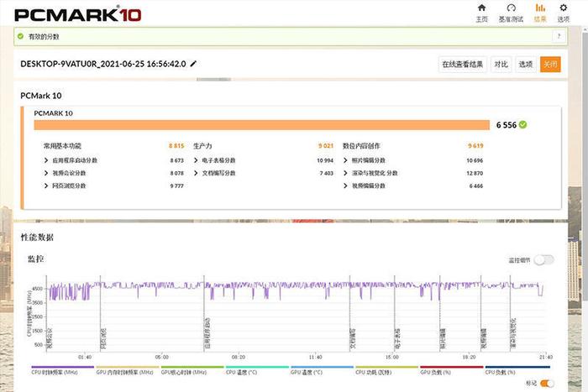Expand the 照片编辑分数 row
Screen dimensions: 588x392
click(345, 160)
